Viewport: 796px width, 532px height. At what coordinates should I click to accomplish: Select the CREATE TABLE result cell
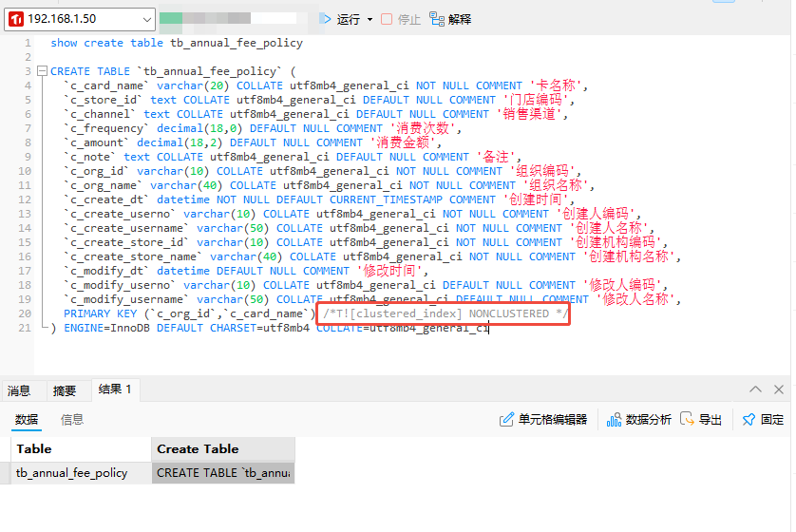pos(223,472)
